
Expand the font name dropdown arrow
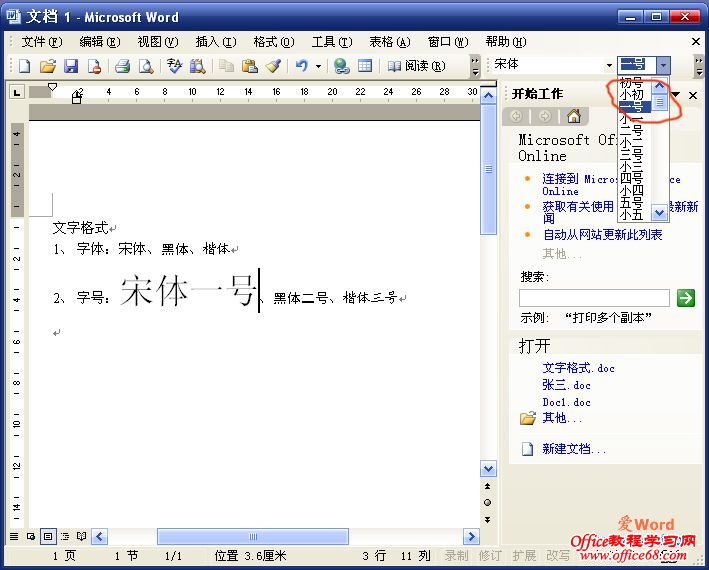tap(609, 66)
